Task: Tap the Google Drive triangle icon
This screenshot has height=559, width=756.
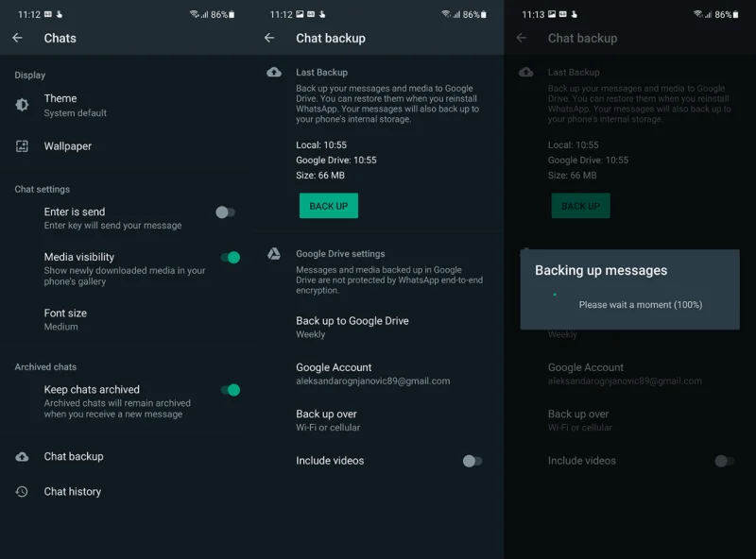Action: click(x=274, y=253)
